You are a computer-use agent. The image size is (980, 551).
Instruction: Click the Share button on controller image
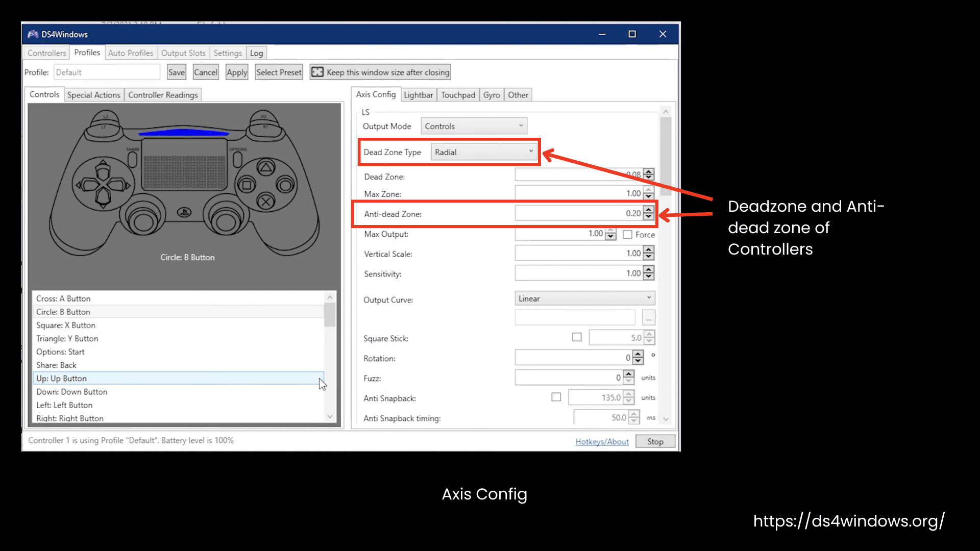132,159
